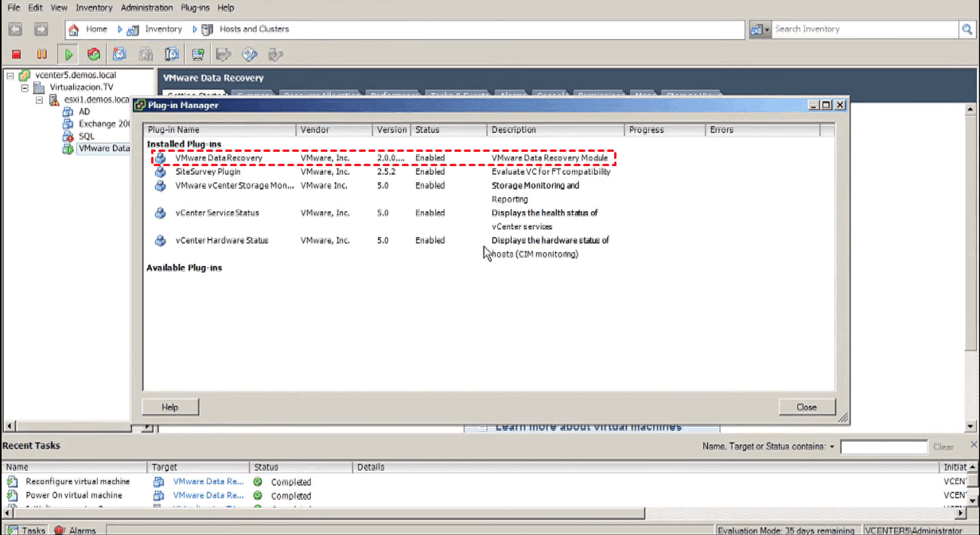Image resolution: width=980 pixels, height=535 pixels.
Task: Click the AD virtual machine icon
Action: click(68, 112)
